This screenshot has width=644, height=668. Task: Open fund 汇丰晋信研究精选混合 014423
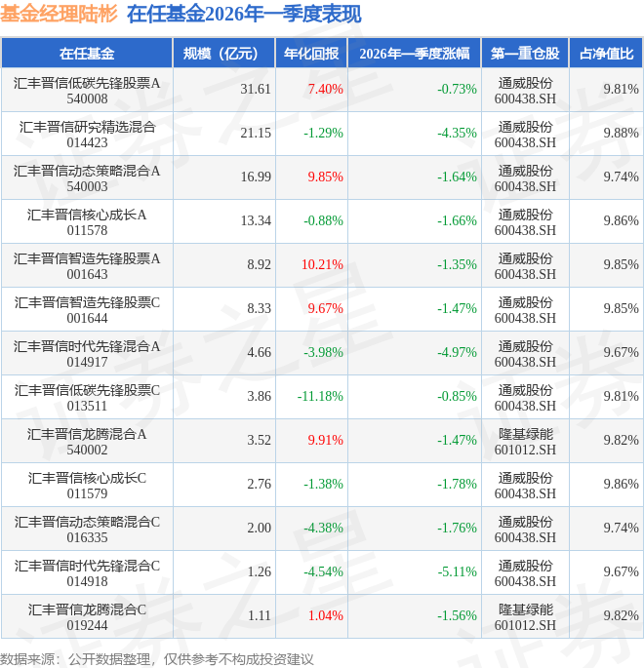[87, 135]
